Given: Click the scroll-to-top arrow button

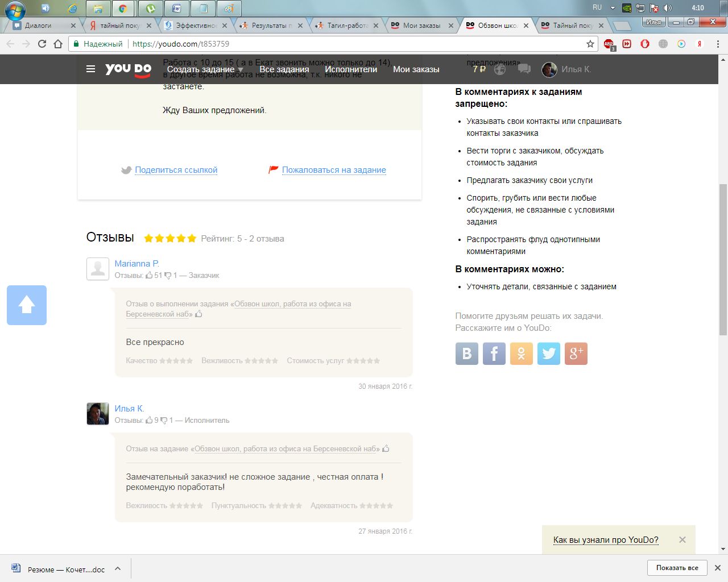Looking at the screenshot, I should [27, 305].
